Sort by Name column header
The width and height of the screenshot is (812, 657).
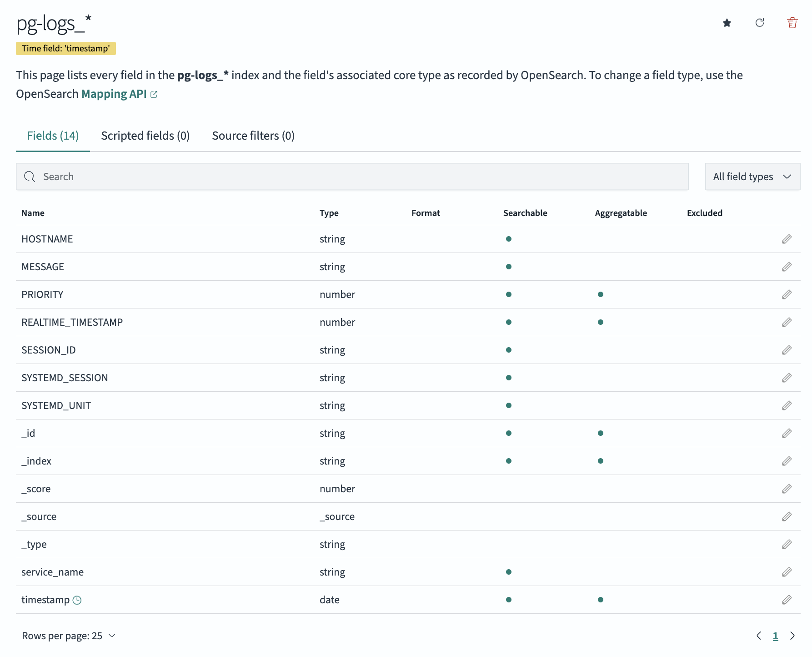[x=33, y=213]
